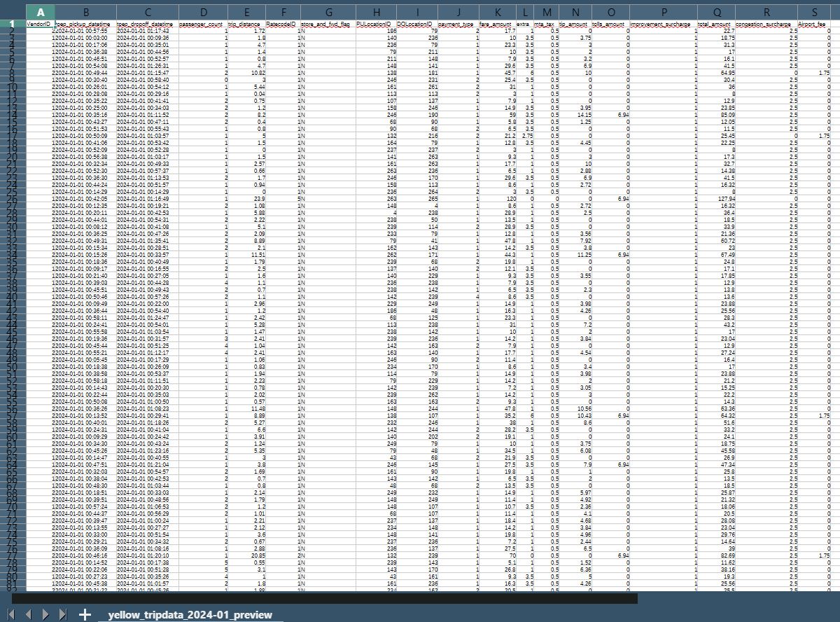Select trip distance cell 10.82
Image resolution: width=840 pixels, height=622 pixels.
pos(247,72)
